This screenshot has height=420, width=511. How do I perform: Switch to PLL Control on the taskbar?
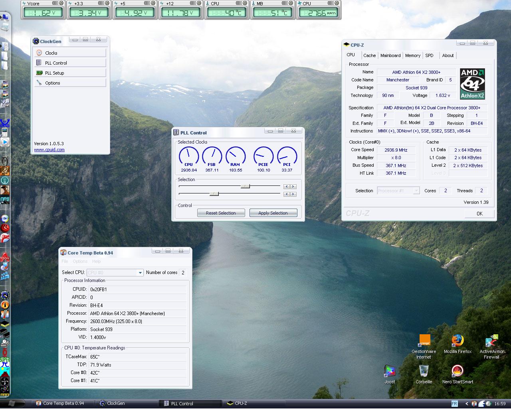190,403
